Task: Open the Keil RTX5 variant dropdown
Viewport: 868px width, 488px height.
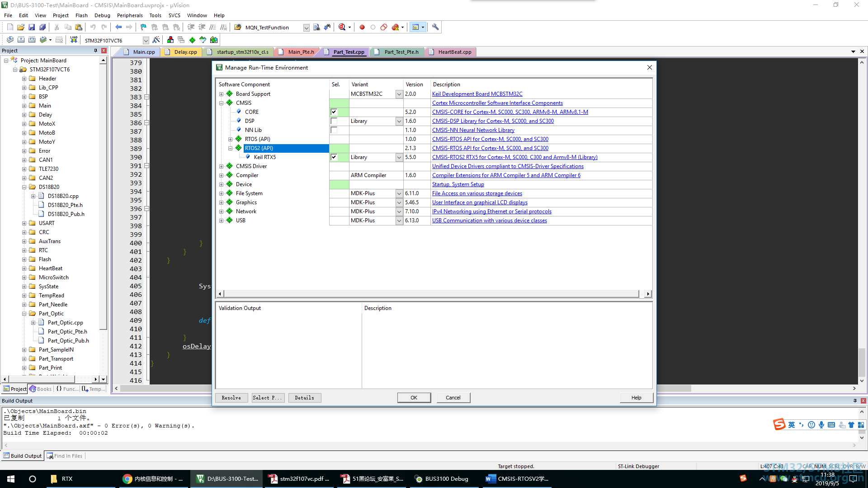Action: [399, 157]
